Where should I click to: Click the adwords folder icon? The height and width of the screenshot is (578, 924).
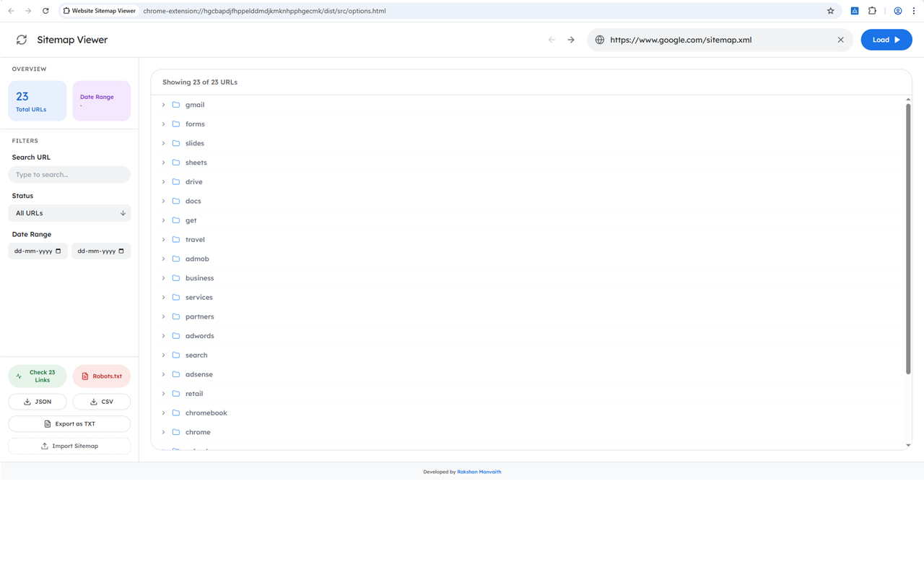point(176,336)
